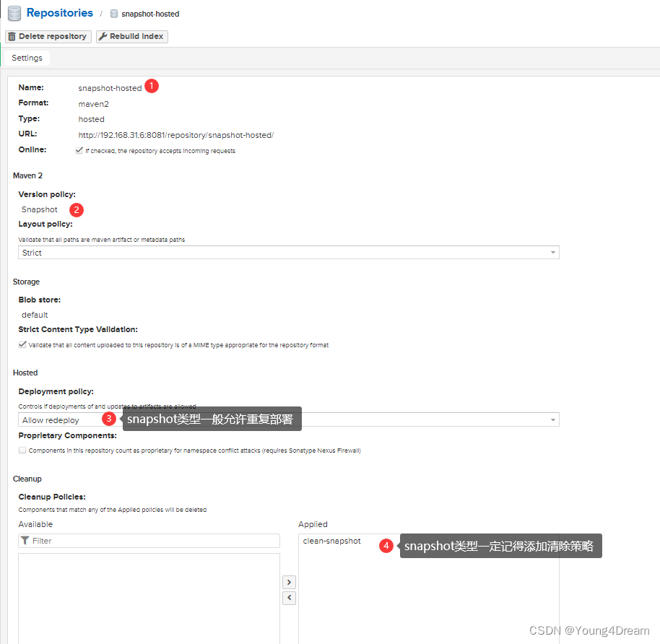Open the Layout policy Strict dropdown
The image size is (660, 644).
(x=289, y=253)
